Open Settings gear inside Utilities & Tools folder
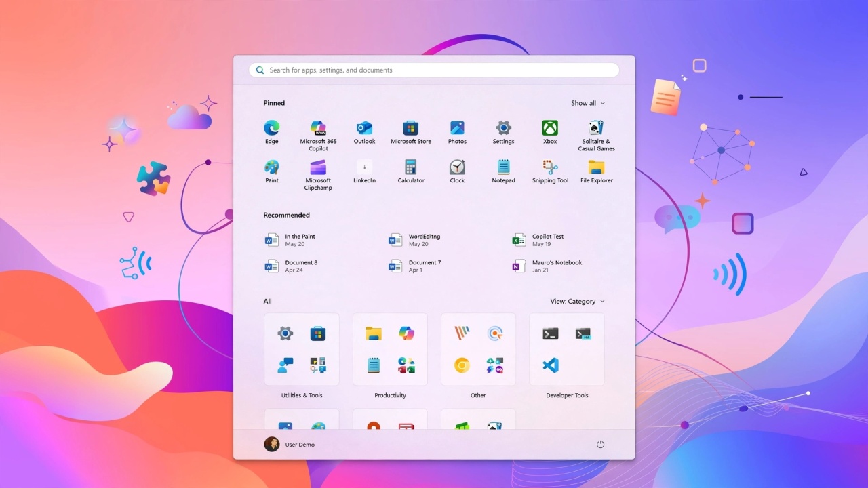This screenshot has height=488, width=868. (x=285, y=333)
